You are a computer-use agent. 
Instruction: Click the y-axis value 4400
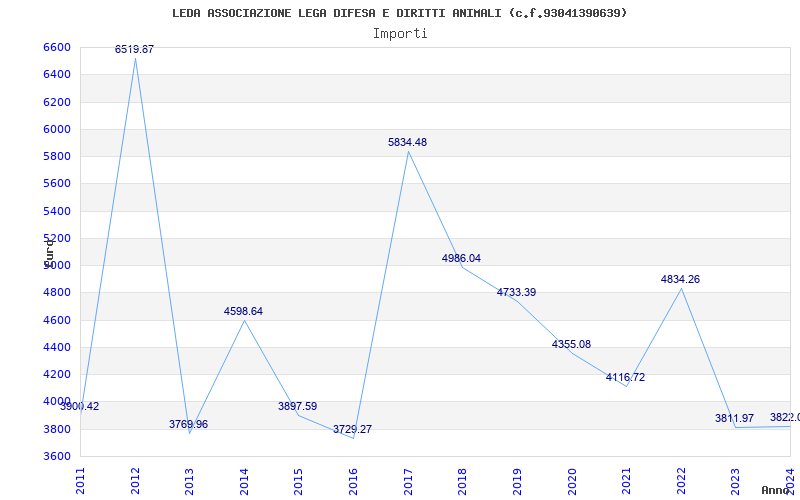(x=57, y=347)
